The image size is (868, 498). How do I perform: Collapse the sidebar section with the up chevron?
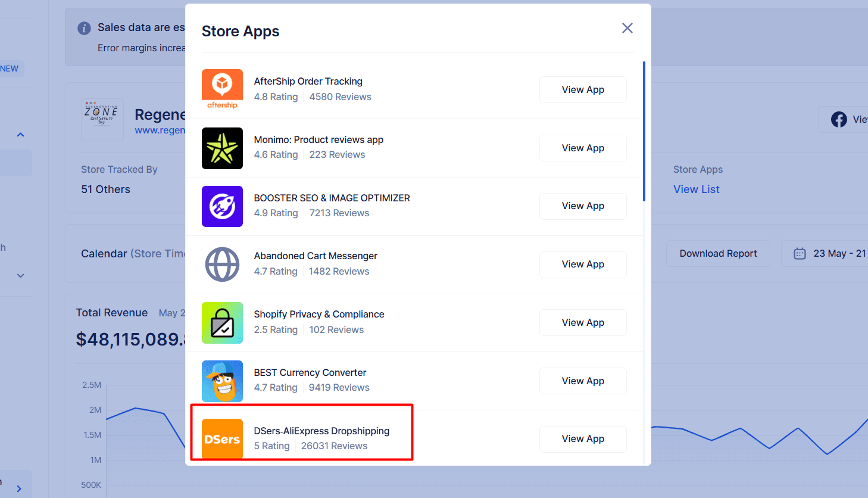(x=20, y=135)
